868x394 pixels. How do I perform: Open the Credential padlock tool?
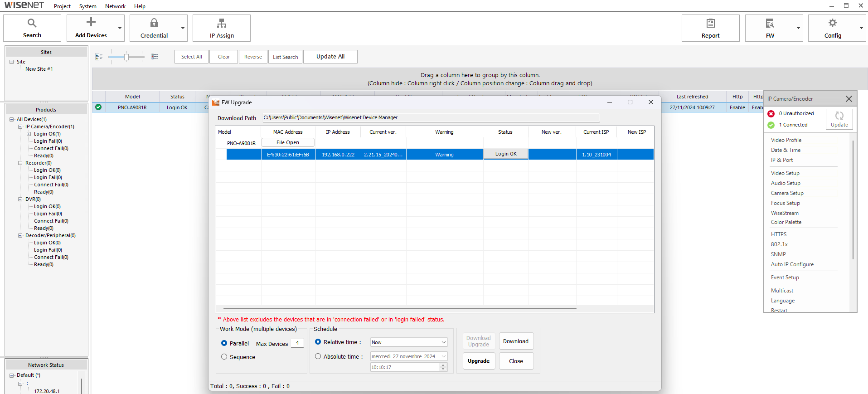pos(154,23)
